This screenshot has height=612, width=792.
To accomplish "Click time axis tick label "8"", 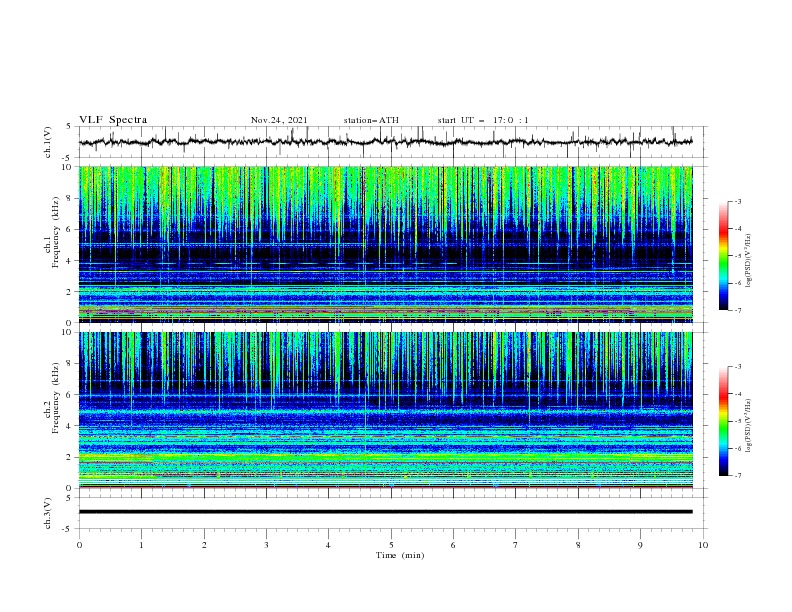I will point(578,545).
